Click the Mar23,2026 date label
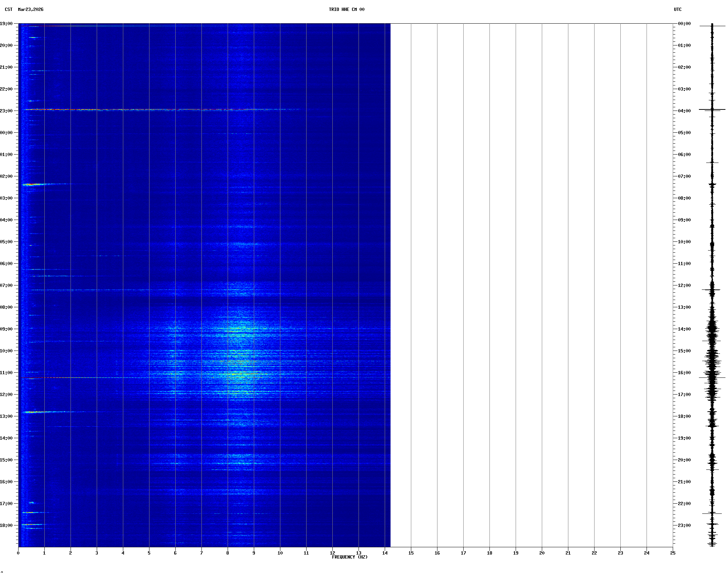This screenshot has width=728, height=576. (31, 9)
